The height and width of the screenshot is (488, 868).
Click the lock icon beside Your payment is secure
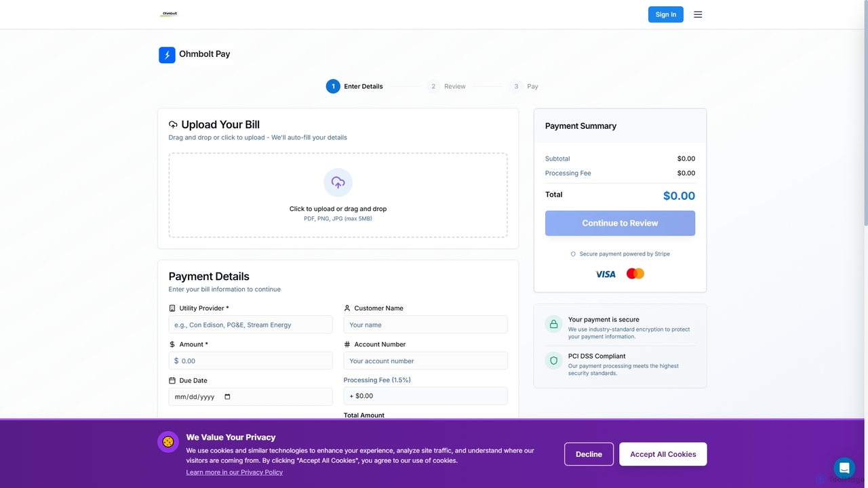click(x=553, y=324)
